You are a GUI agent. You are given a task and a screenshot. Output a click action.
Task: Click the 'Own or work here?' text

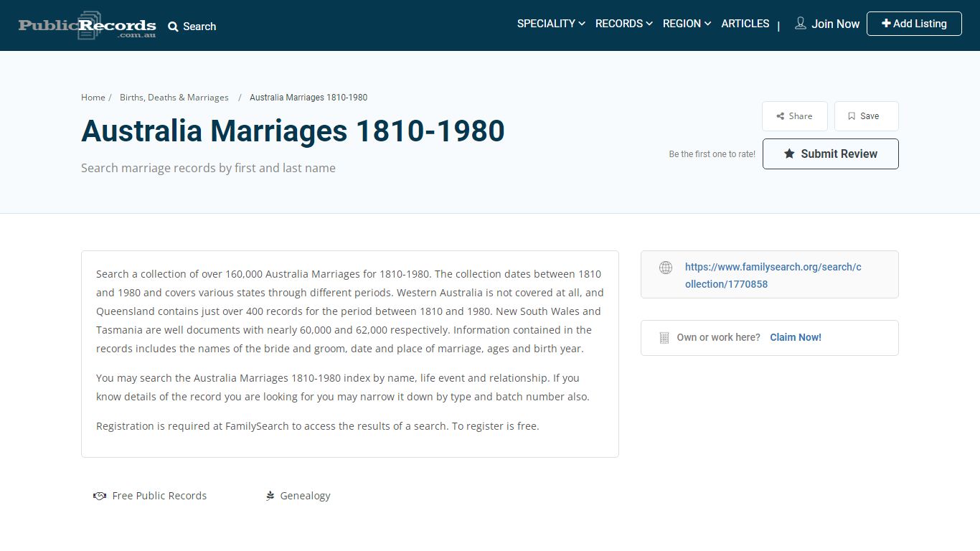tap(718, 337)
